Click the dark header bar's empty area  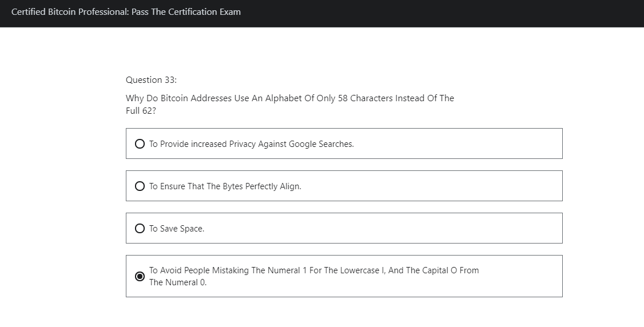[444, 14]
